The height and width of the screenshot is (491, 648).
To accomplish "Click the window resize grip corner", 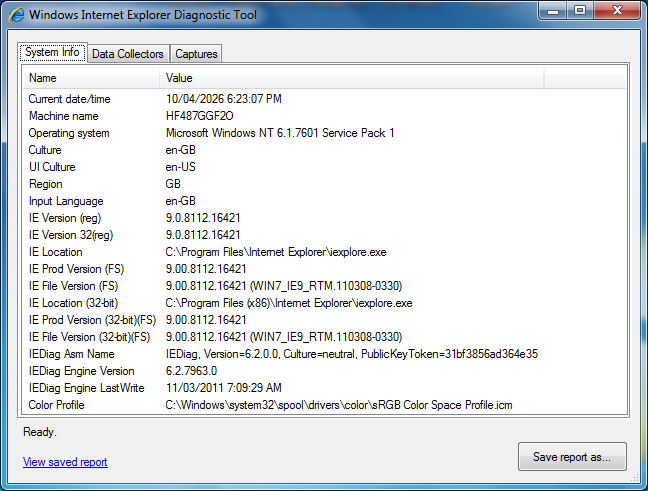I will [x=634, y=478].
